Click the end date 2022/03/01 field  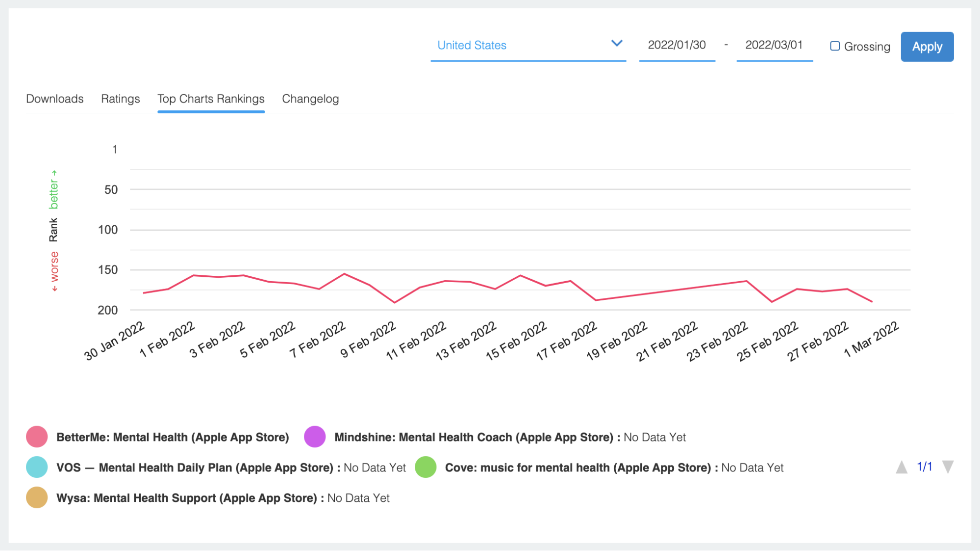click(x=774, y=45)
